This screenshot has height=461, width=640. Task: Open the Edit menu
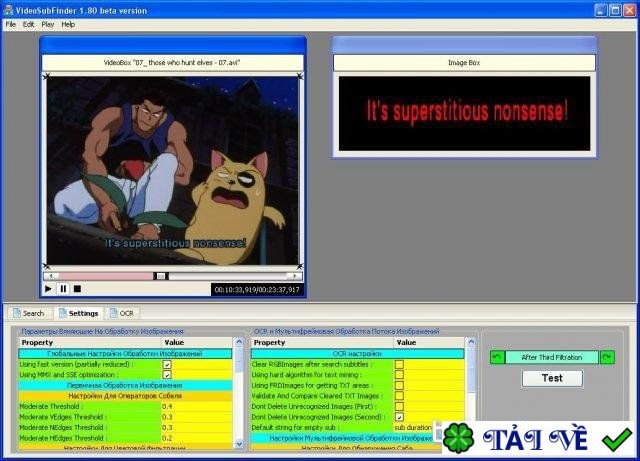coord(28,24)
